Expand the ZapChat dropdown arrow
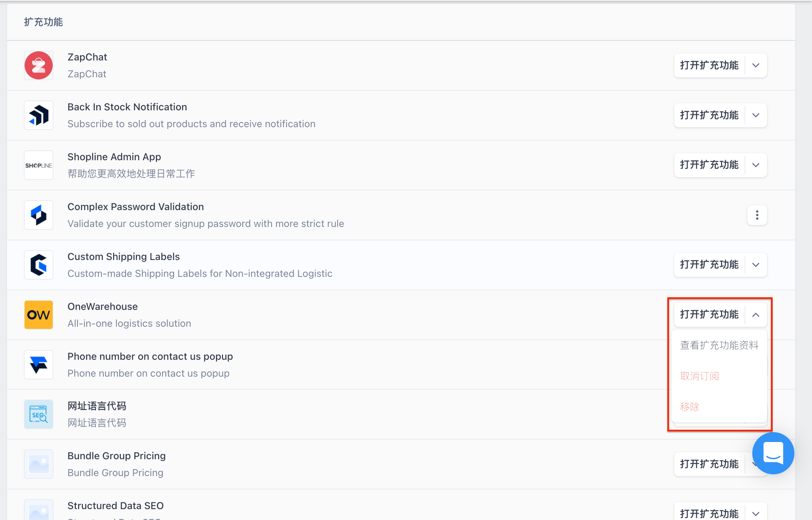812x520 pixels. [756, 65]
